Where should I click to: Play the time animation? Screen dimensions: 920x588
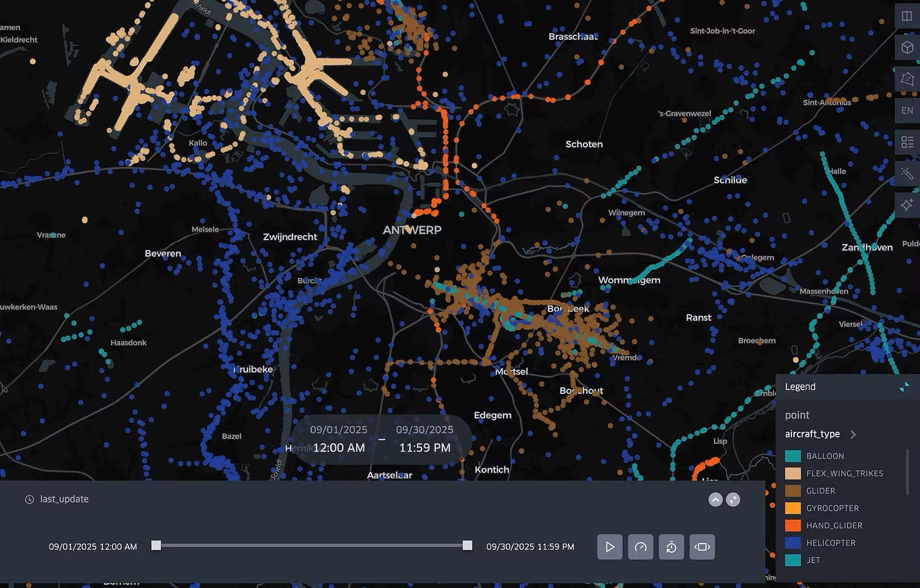click(x=610, y=547)
